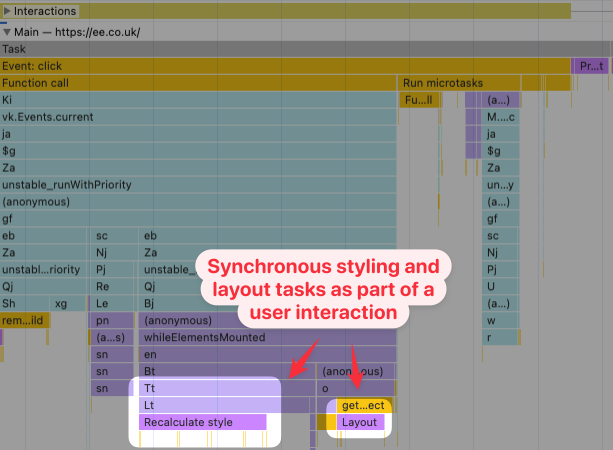Image resolution: width=613 pixels, height=450 pixels.
Task: Select the 'Bt' function bar
Action: tap(227, 371)
